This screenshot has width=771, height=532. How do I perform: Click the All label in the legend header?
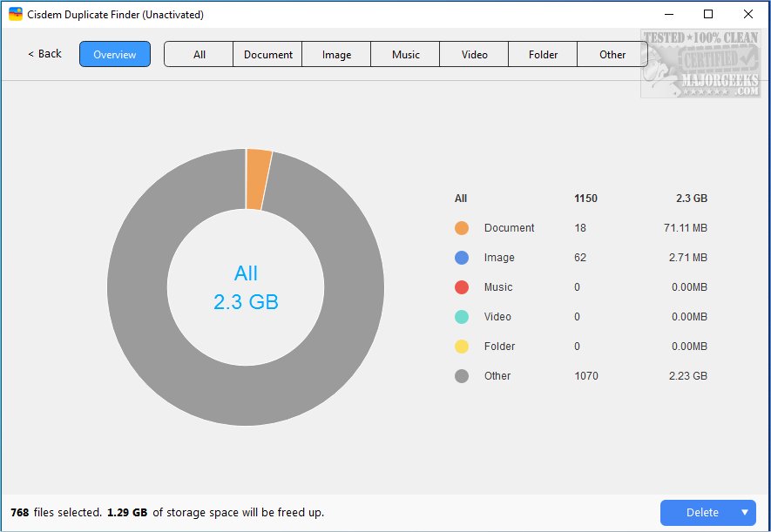tap(461, 199)
